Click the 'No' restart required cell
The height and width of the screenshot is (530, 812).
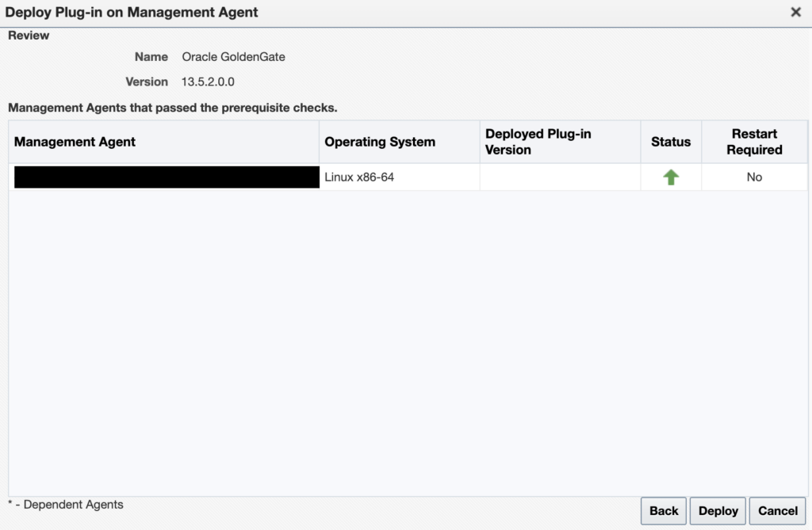click(x=754, y=177)
